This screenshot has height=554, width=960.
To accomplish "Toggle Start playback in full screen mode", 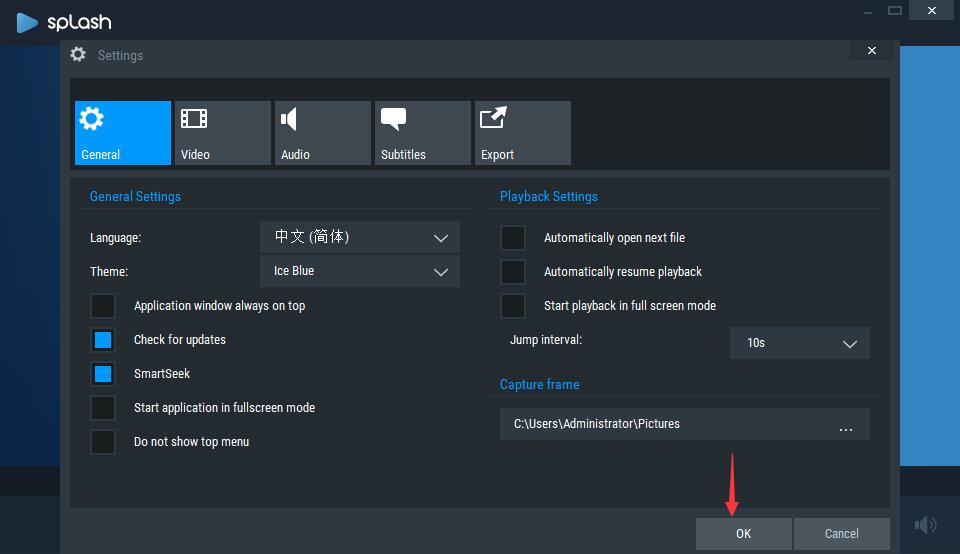I will [513, 306].
